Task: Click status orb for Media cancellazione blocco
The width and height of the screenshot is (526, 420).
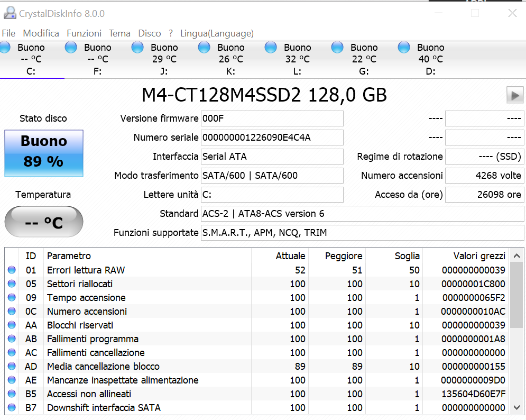Action: click(12, 366)
